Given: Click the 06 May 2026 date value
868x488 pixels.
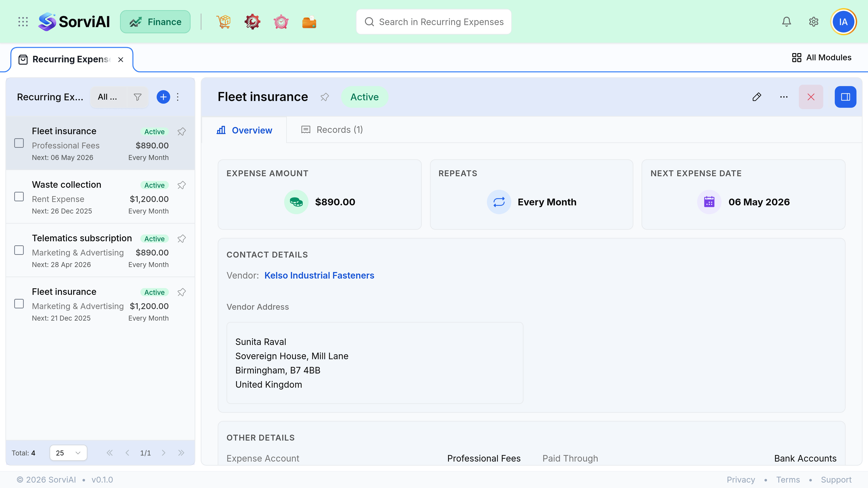Looking at the screenshot, I should pos(759,202).
